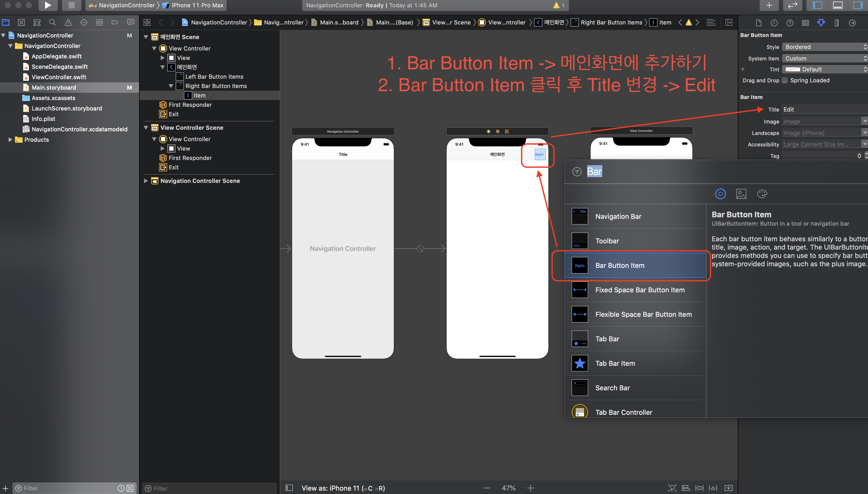
Task: Open the Style dropdown showing Bordered
Action: [x=824, y=47]
